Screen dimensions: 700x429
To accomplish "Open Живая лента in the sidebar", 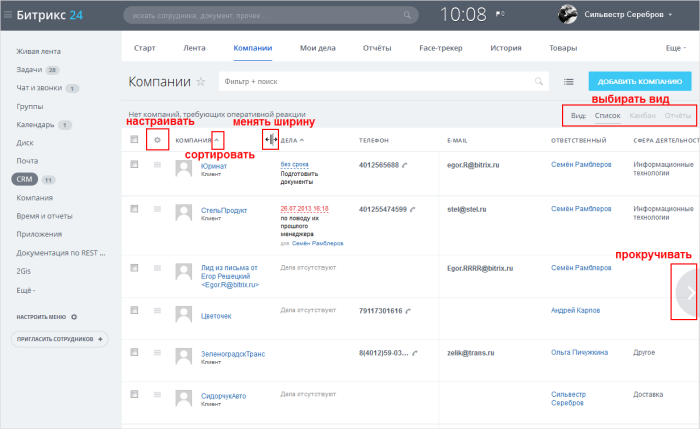I will (x=38, y=51).
